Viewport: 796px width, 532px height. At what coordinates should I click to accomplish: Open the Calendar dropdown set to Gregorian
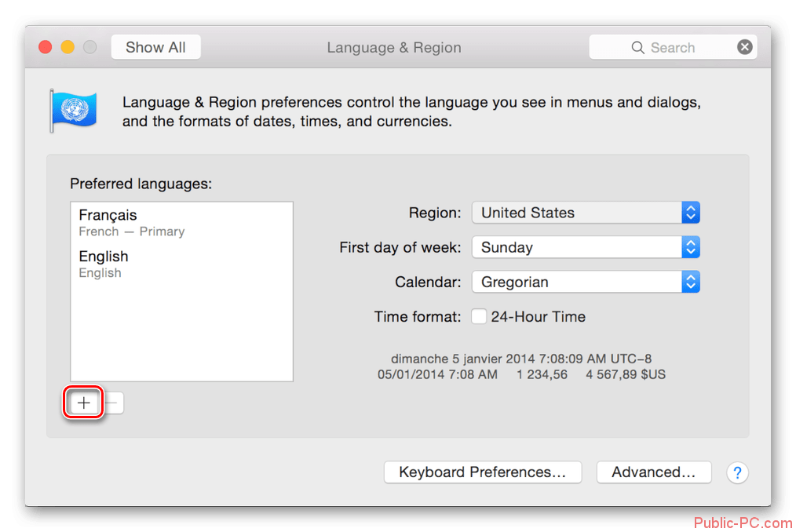click(585, 282)
